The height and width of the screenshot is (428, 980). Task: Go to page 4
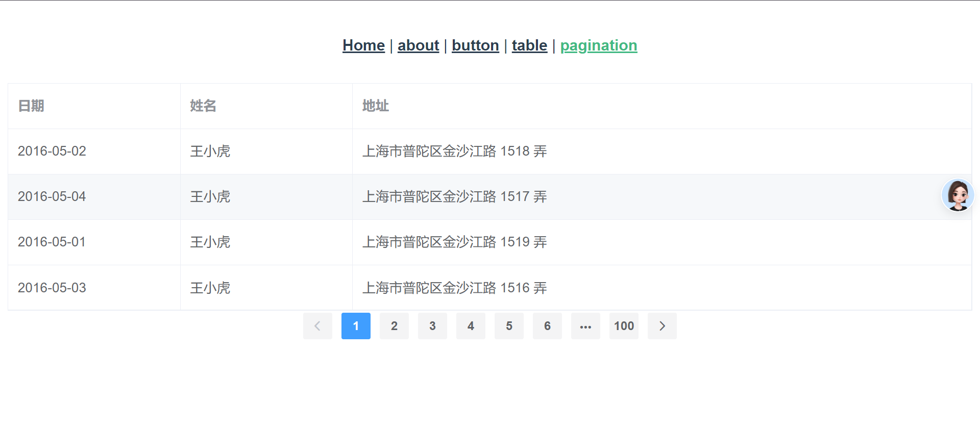[471, 326]
